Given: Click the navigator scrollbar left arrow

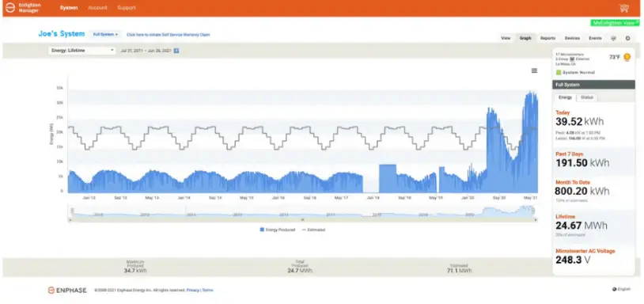Looking at the screenshot, I should (70, 220).
